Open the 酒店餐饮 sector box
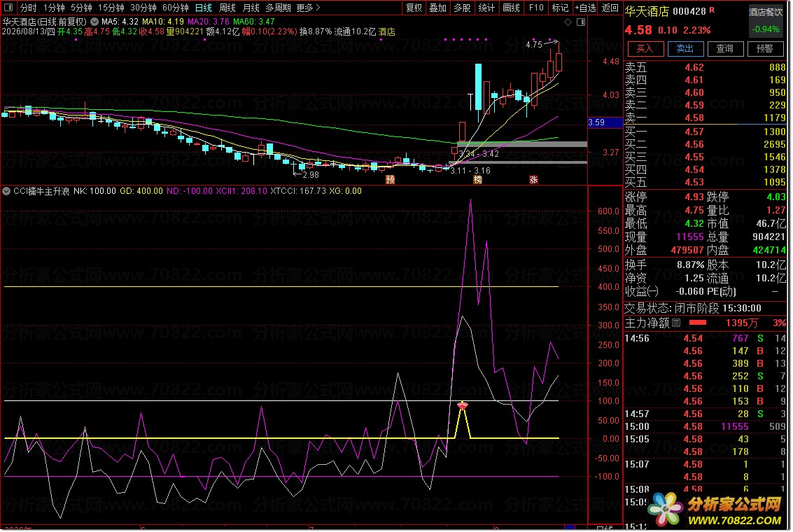The image size is (793, 532). [x=766, y=20]
